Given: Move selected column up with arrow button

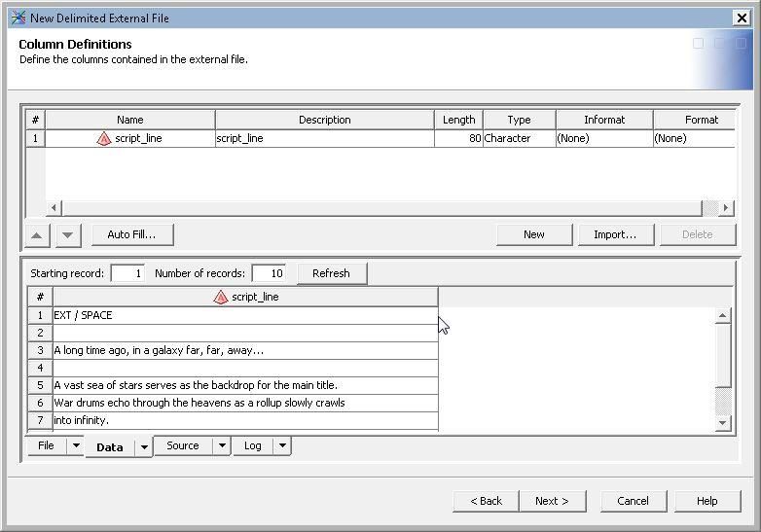Looking at the screenshot, I should (37, 235).
